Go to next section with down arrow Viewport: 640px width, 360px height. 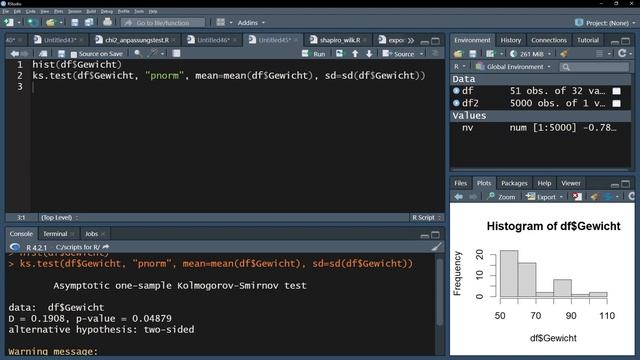pyautogui.click(x=369, y=53)
